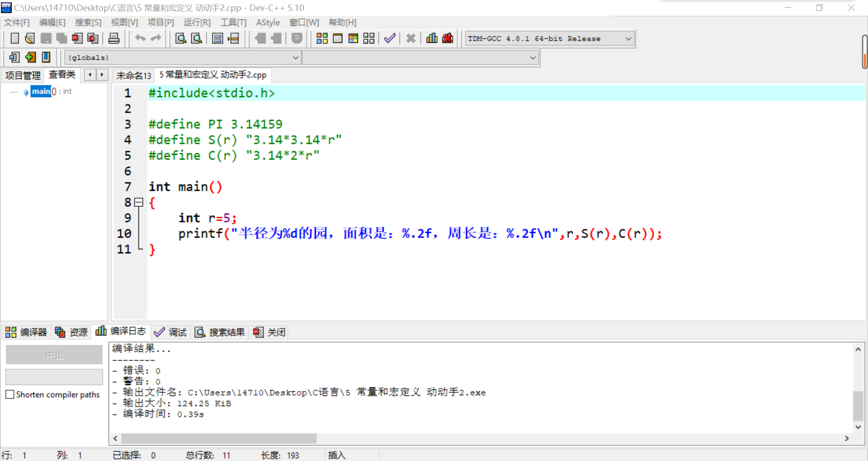Open the AStyle menu
The image size is (868, 461).
point(268,22)
